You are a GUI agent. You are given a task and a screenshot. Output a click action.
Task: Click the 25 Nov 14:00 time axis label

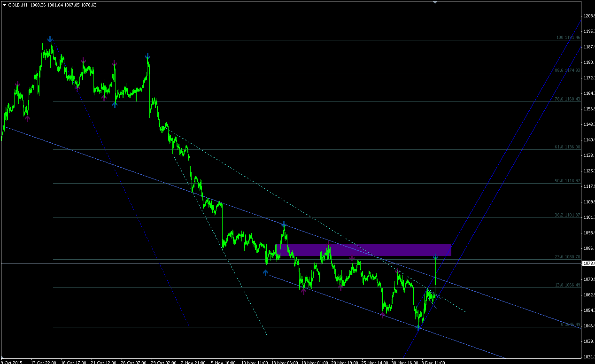375,362
